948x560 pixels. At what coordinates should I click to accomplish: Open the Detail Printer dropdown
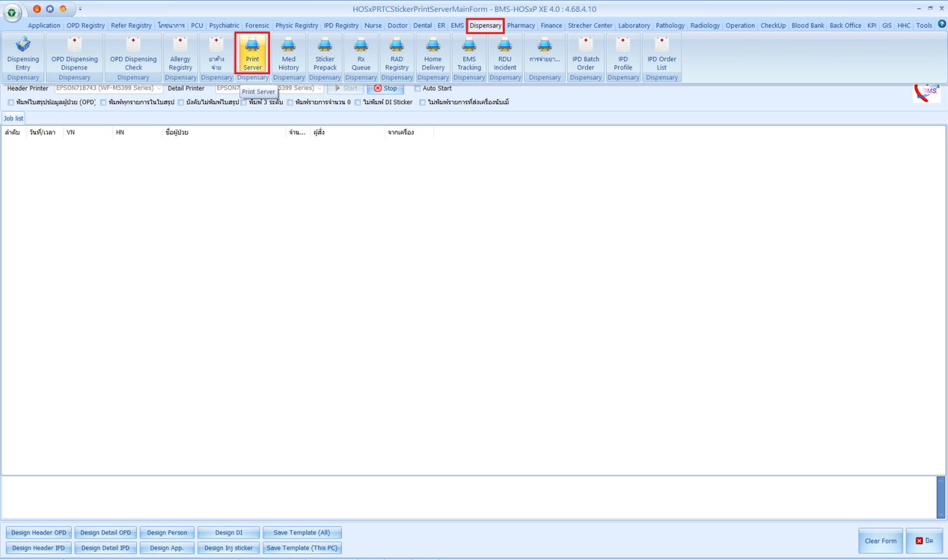coord(320,89)
